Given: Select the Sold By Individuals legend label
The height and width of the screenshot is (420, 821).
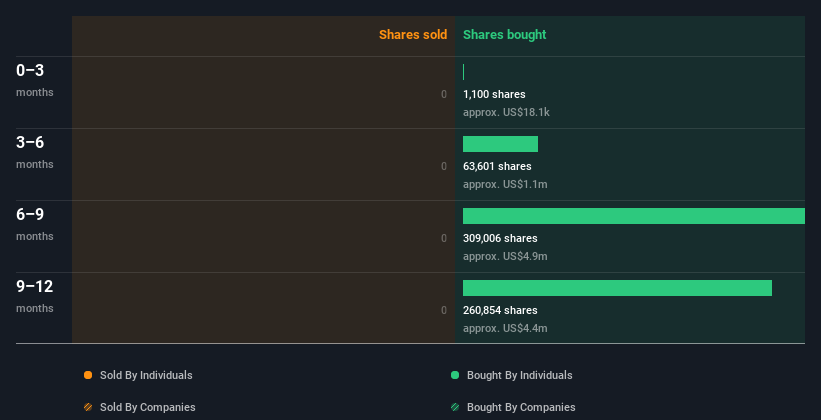Looking at the screenshot, I should 146,375.
